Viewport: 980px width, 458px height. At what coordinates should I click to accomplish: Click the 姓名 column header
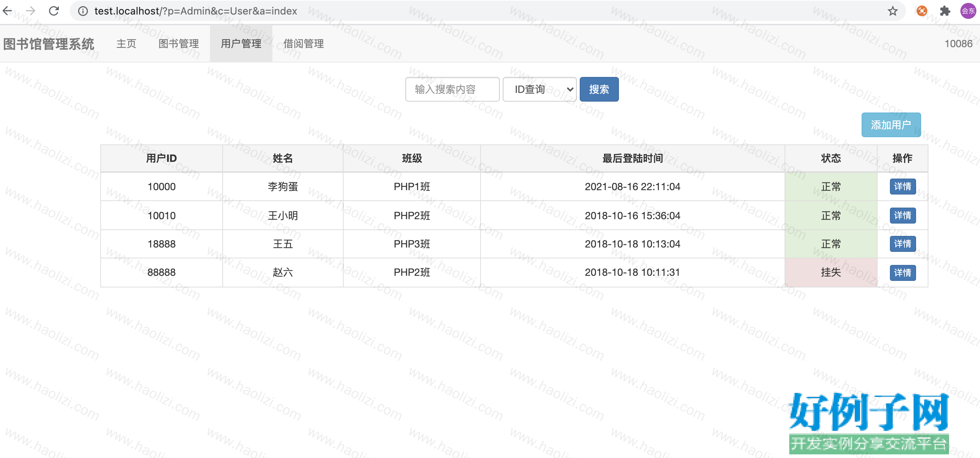coord(283,158)
